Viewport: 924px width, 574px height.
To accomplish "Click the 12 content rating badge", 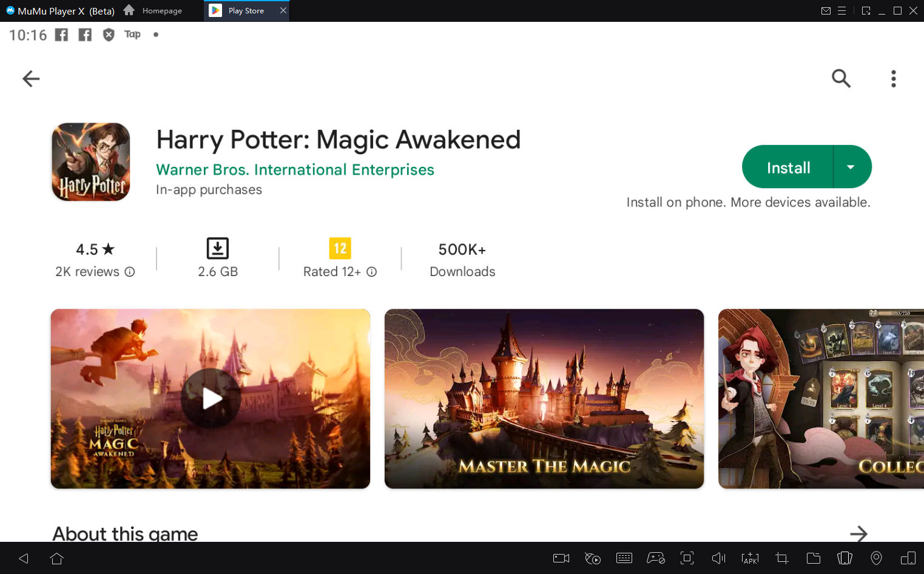I will [x=340, y=248].
